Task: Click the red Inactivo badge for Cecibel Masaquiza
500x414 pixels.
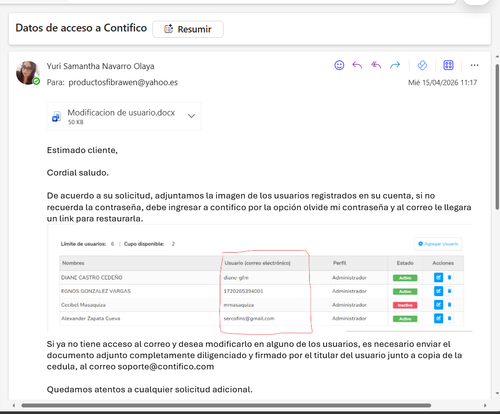Action: (405, 305)
